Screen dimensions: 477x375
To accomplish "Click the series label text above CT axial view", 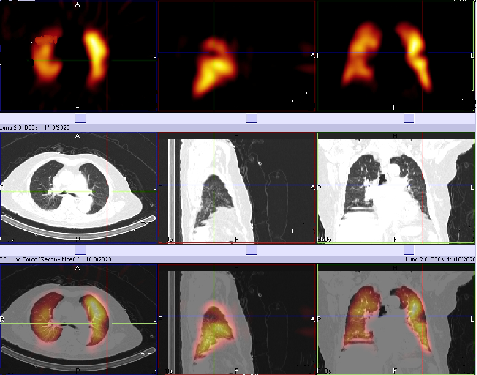I will tap(35, 128).
